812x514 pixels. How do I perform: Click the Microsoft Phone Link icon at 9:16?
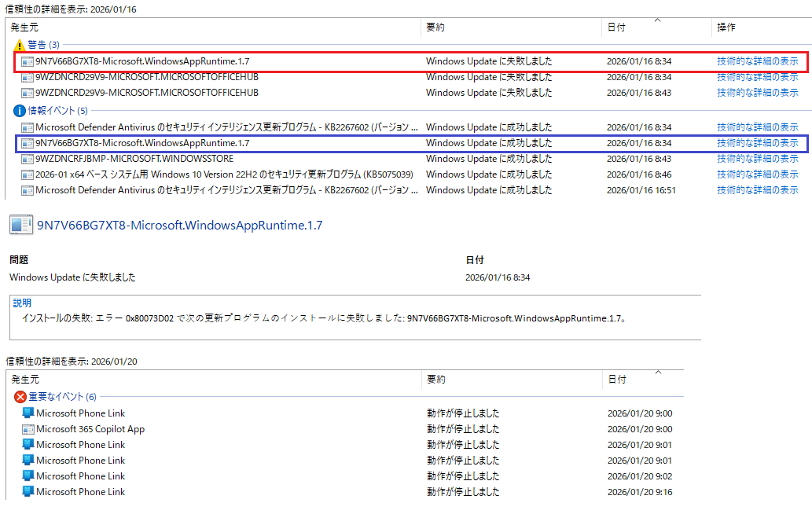(x=28, y=492)
